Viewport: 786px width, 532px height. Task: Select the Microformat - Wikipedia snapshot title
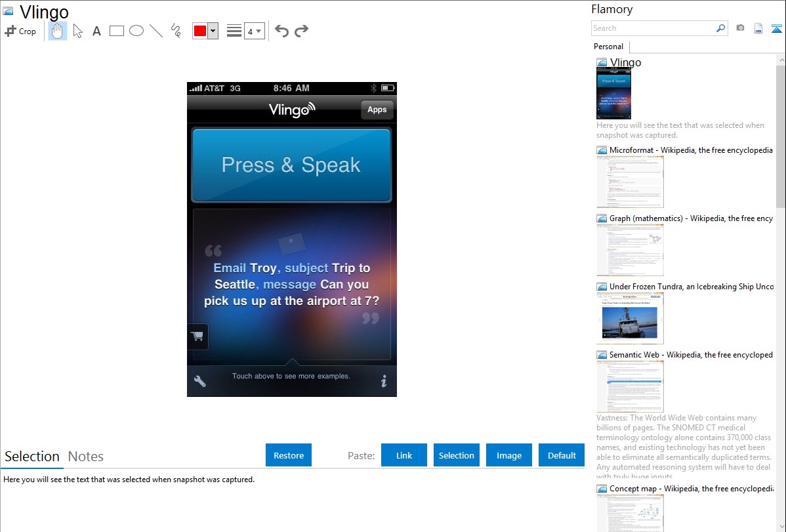[x=692, y=150]
